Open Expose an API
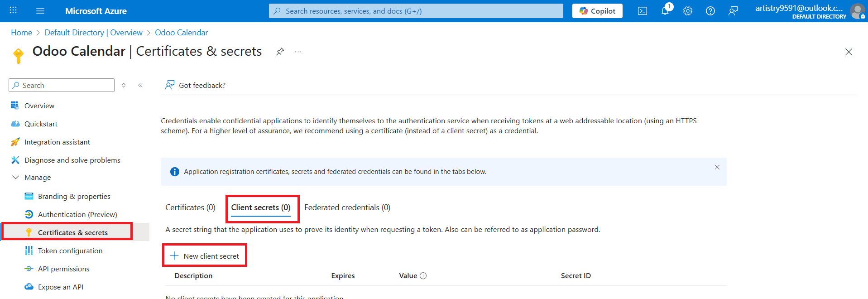Image resolution: width=868 pixels, height=299 pixels. [x=61, y=287]
